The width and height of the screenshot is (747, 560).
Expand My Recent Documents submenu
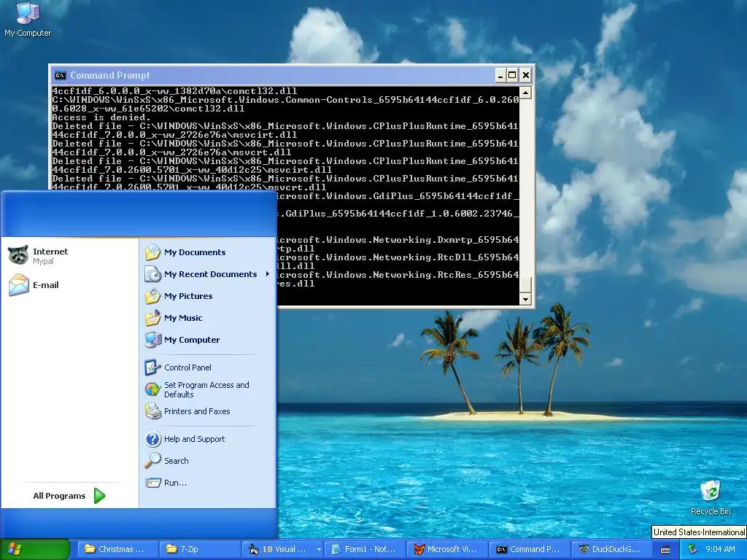208,274
